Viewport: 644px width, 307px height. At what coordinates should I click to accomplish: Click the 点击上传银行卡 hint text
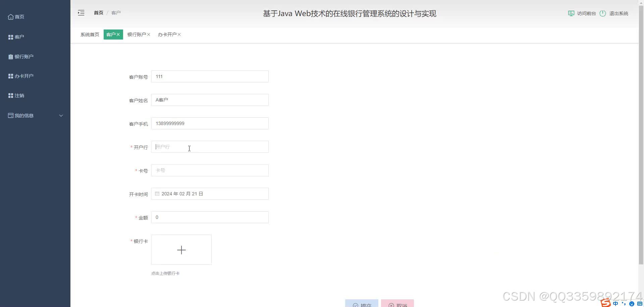[165, 273]
